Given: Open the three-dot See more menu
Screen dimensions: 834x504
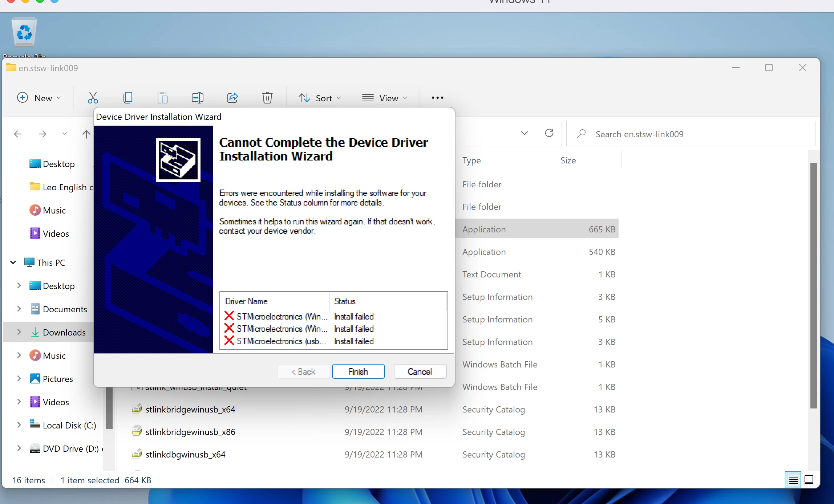Looking at the screenshot, I should point(437,98).
